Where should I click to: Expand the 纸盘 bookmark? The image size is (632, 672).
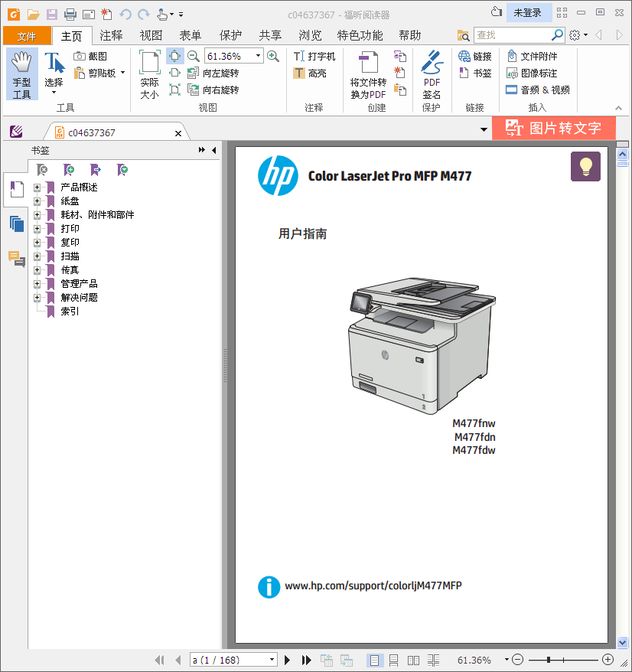point(37,201)
